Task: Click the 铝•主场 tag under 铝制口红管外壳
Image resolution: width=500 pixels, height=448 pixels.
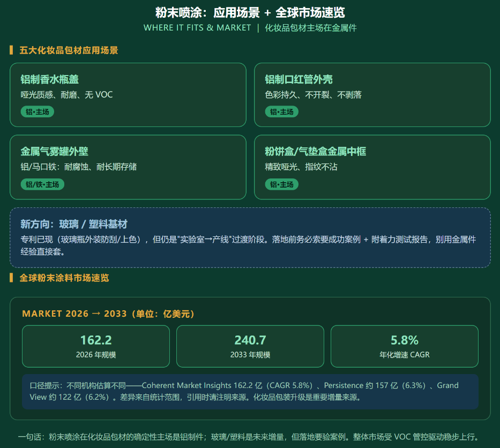Action: pyautogui.click(x=281, y=112)
